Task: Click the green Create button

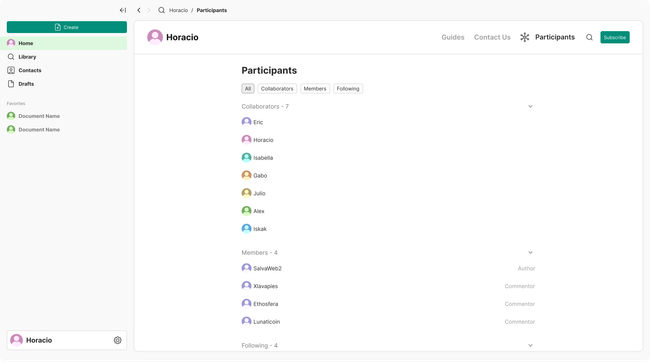Action: [x=67, y=27]
